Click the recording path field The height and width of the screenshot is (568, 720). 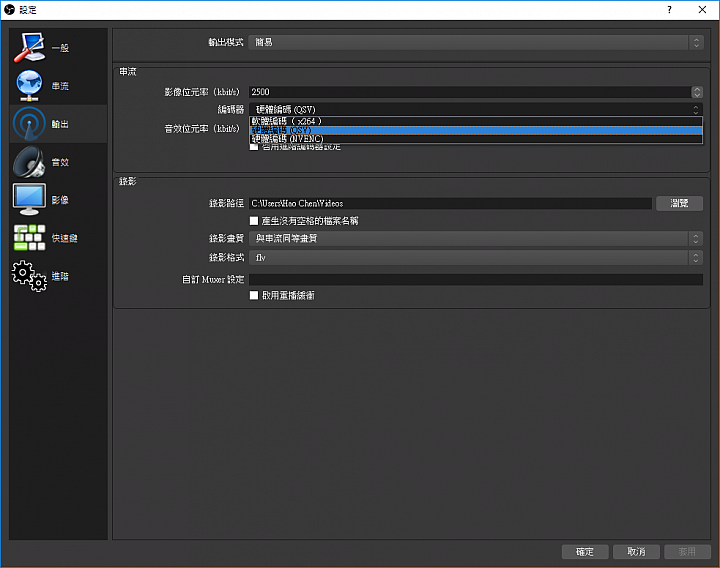450,203
